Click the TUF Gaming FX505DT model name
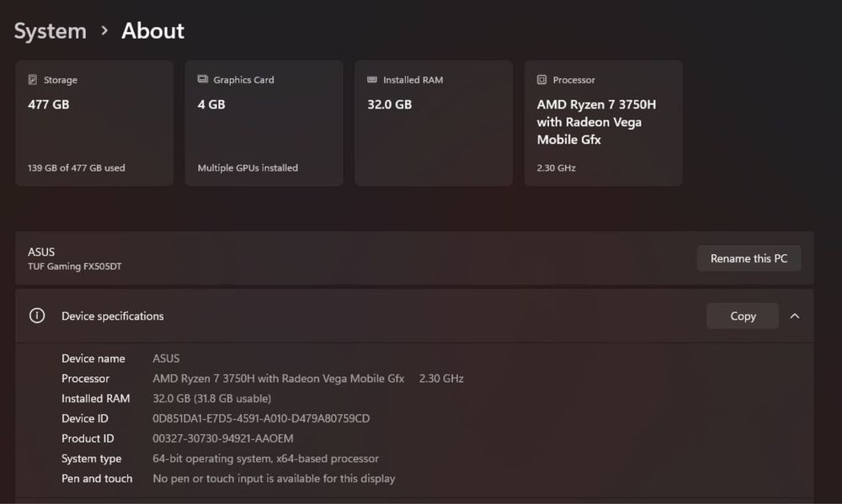This screenshot has height=504, width=842. pyautogui.click(x=75, y=267)
